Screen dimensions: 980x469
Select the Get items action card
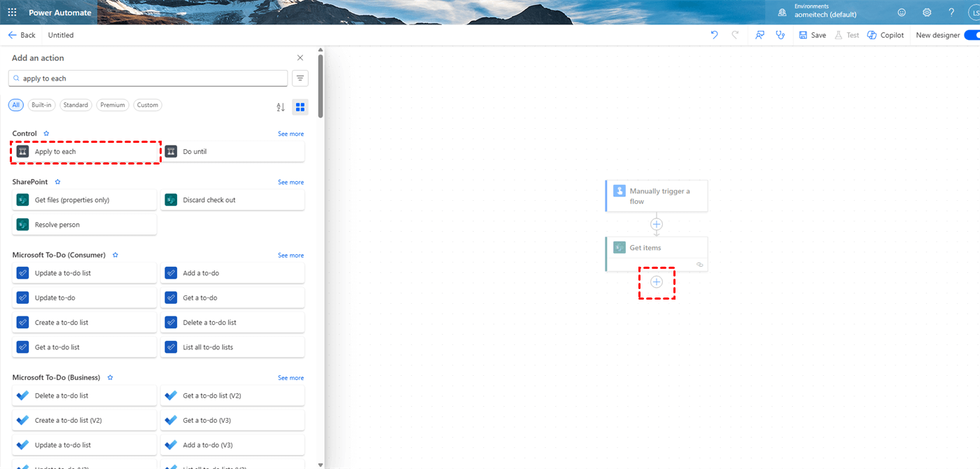(657, 253)
